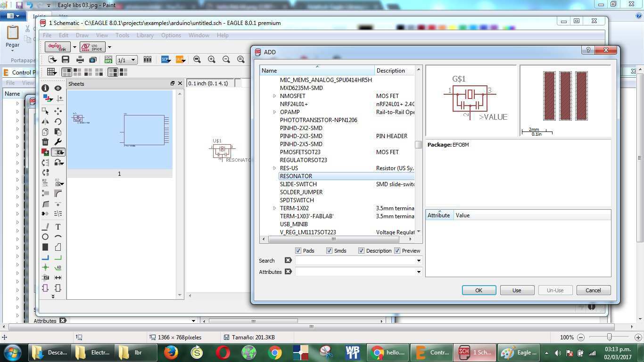
Task: Click the Zoom to fit magnifier
Action: [x=197, y=59]
